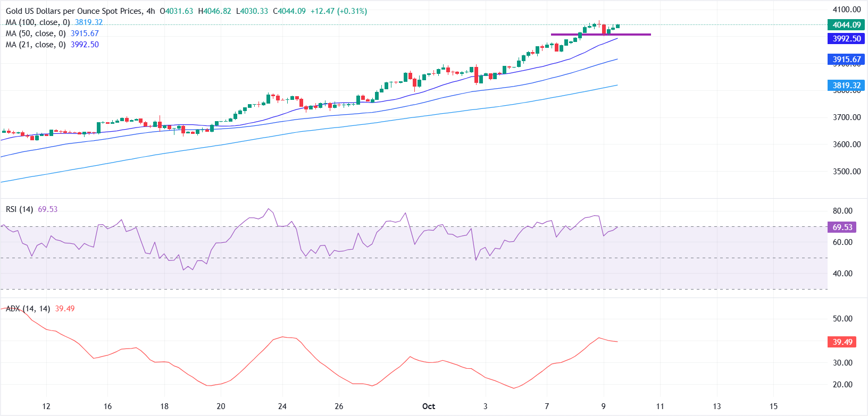Click the Gold US Dollars per Ounce title
This screenshot has width=868, height=416.
coord(74,11)
